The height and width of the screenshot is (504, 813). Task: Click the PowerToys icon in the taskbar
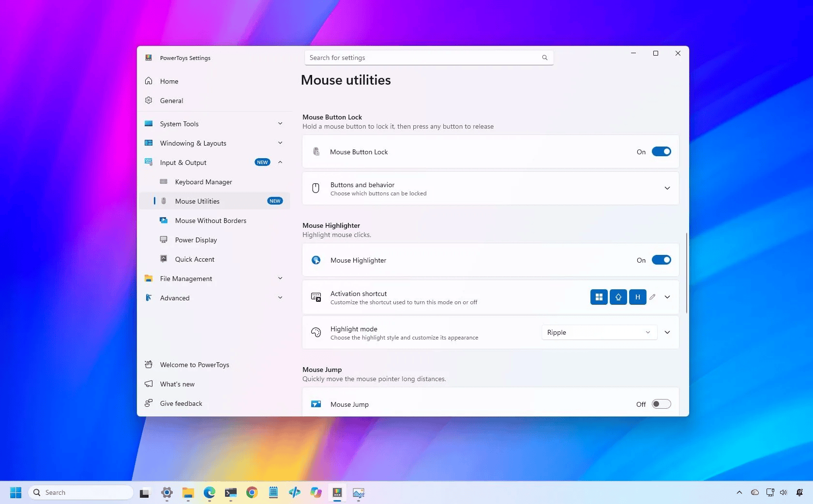click(337, 492)
